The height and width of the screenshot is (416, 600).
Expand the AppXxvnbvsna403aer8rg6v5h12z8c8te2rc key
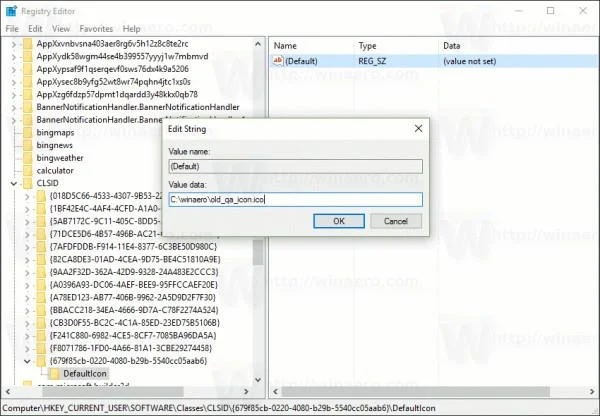[14, 44]
